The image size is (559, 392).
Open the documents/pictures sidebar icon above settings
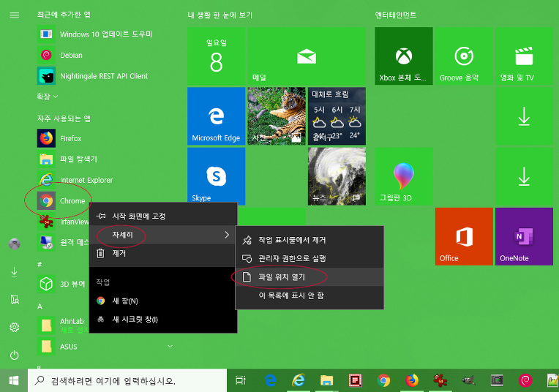14,299
